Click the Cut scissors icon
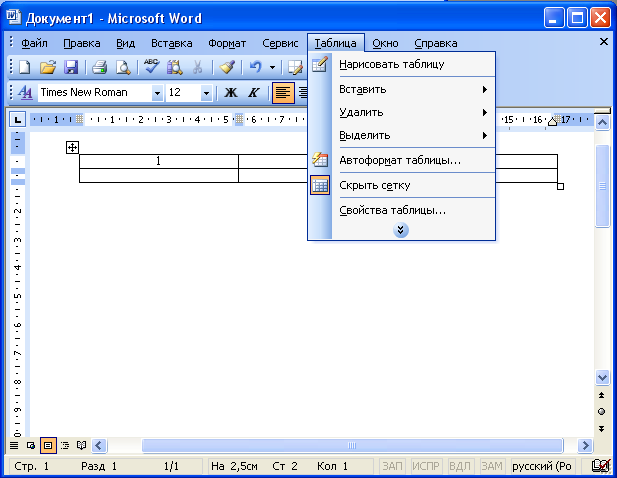The height and width of the screenshot is (478, 617). pos(198,67)
